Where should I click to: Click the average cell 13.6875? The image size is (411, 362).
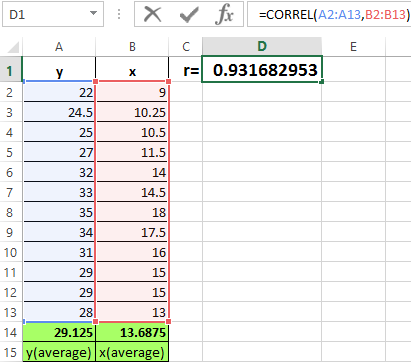[132, 332]
